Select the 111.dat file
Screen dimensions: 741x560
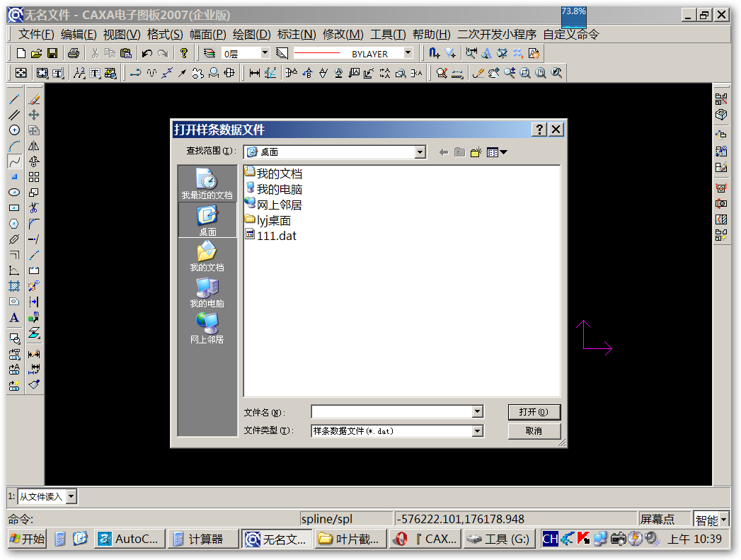(271, 235)
